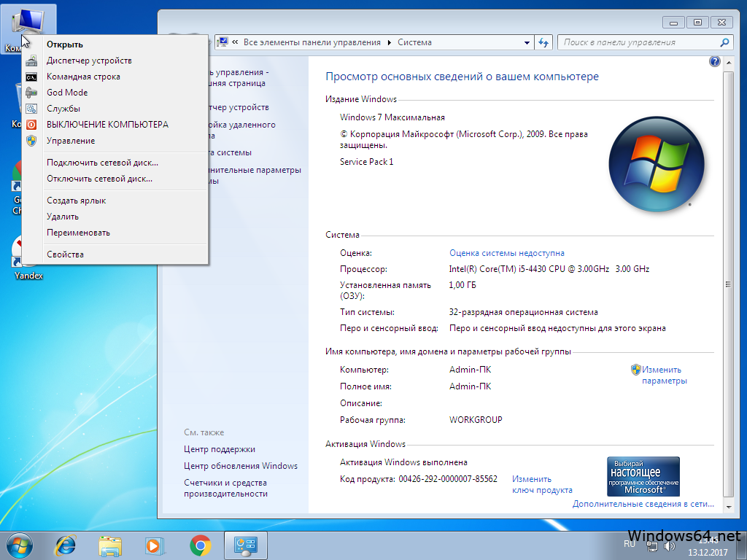The image size is (747, 560).
Task: Open Центр обновления Windows link
Action: tap(241, 466)
